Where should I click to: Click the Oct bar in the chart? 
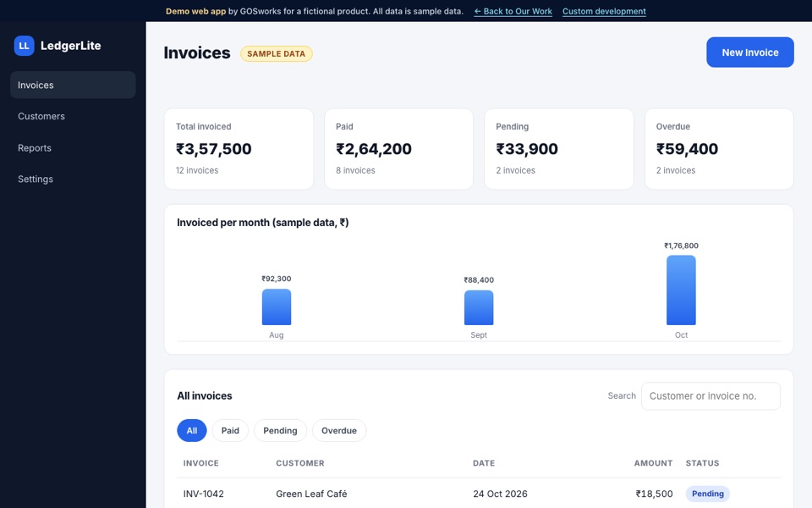click(x=681, y=290)
